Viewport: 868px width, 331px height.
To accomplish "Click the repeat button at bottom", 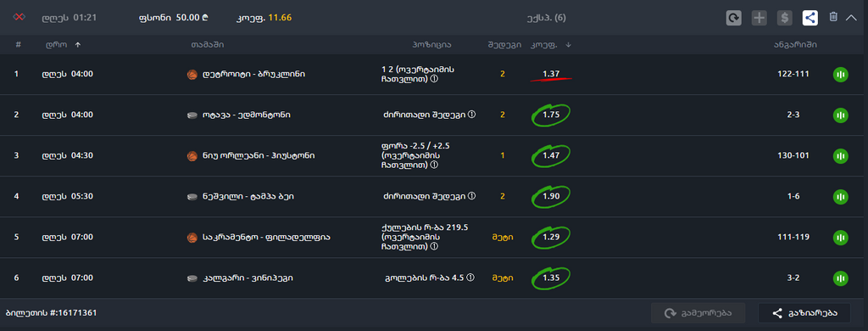I will [x=698, y=313].
